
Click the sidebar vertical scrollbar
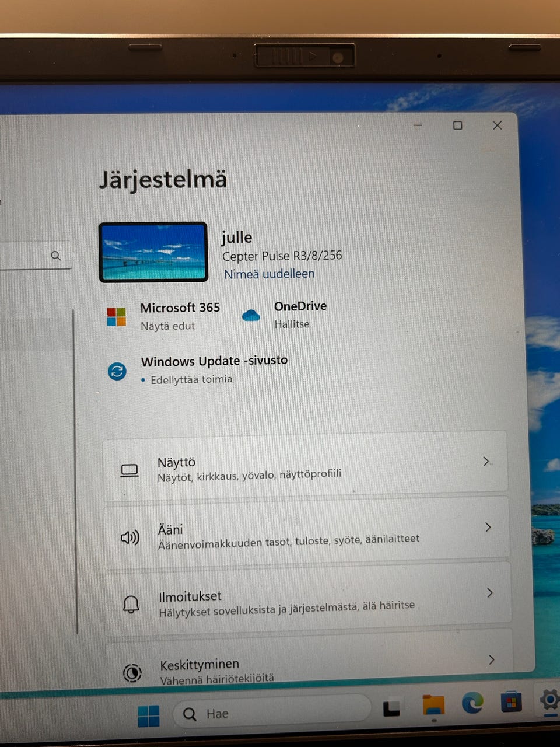pos(76,472)
